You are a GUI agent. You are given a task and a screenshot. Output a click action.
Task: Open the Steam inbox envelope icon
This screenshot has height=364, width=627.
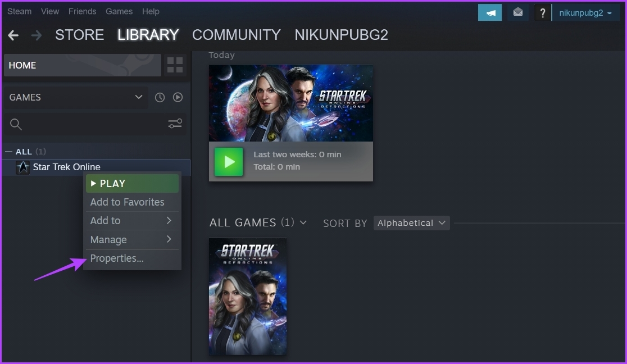[517, 12]
